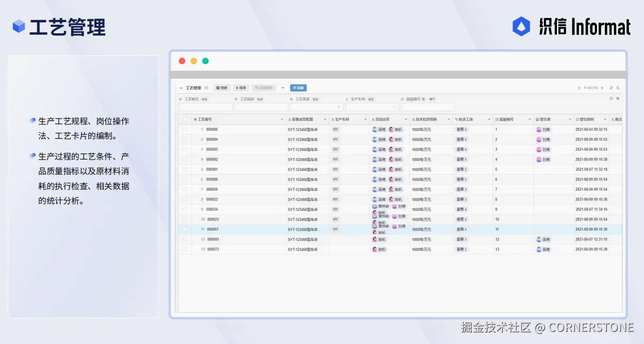This screenshot has width=644, height=344.
Task: Go to previous page arrow near 1~13/13
Action: click(580, 88)
